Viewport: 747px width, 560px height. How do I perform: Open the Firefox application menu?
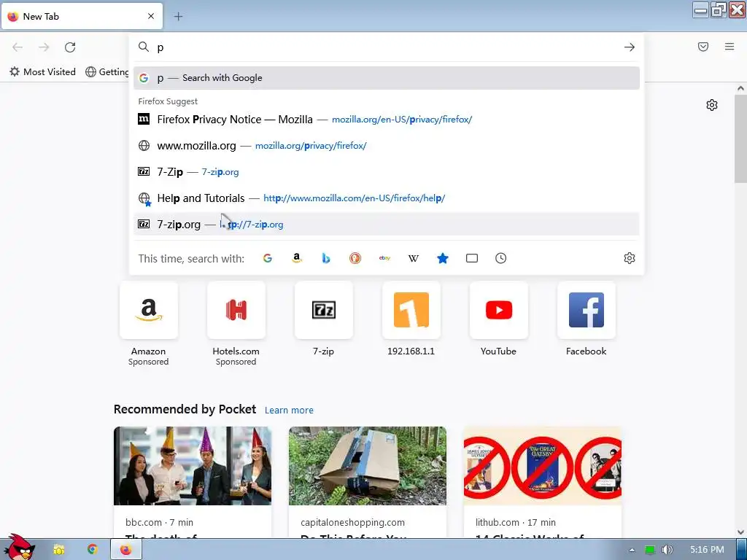click(729, 47)
